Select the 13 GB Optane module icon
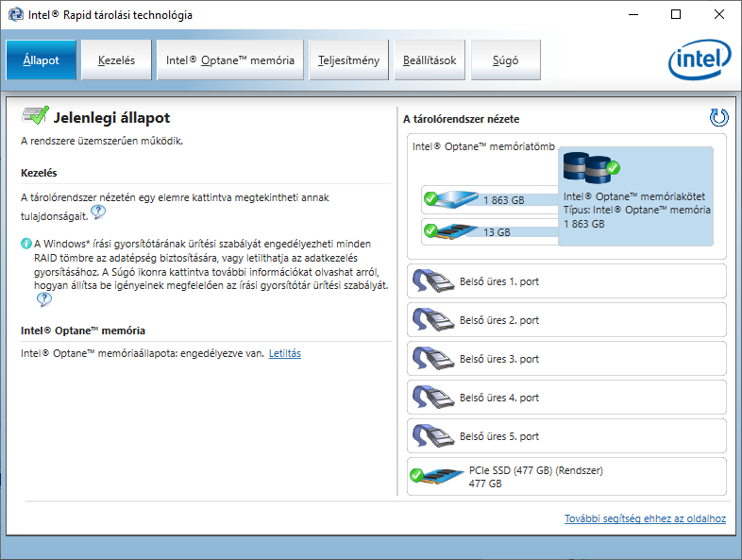 coord(450,231)
